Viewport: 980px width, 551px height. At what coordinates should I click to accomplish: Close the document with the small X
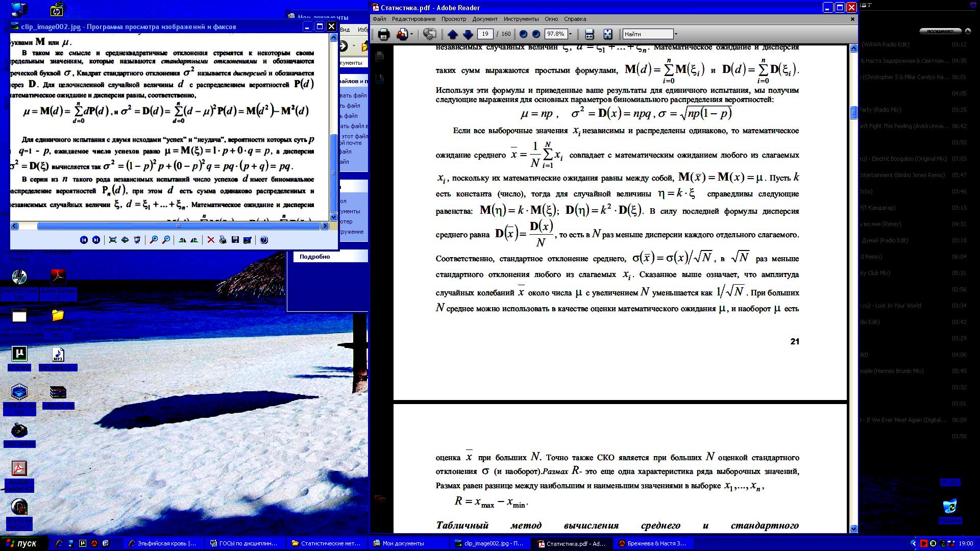[x=852, y=19]
